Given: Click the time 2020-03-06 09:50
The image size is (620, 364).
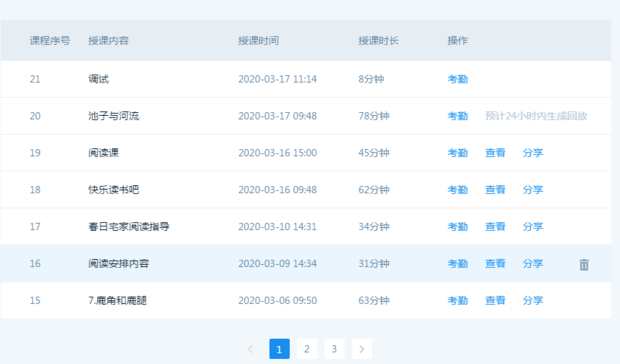Looking at the screenshot, I should click(x=277, y=300).
